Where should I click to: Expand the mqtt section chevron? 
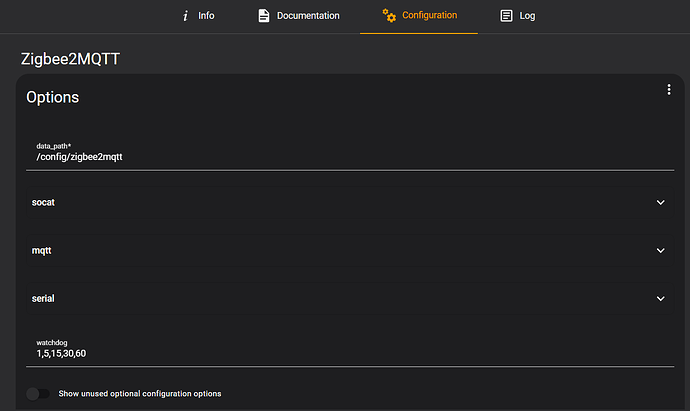point(660,250)
